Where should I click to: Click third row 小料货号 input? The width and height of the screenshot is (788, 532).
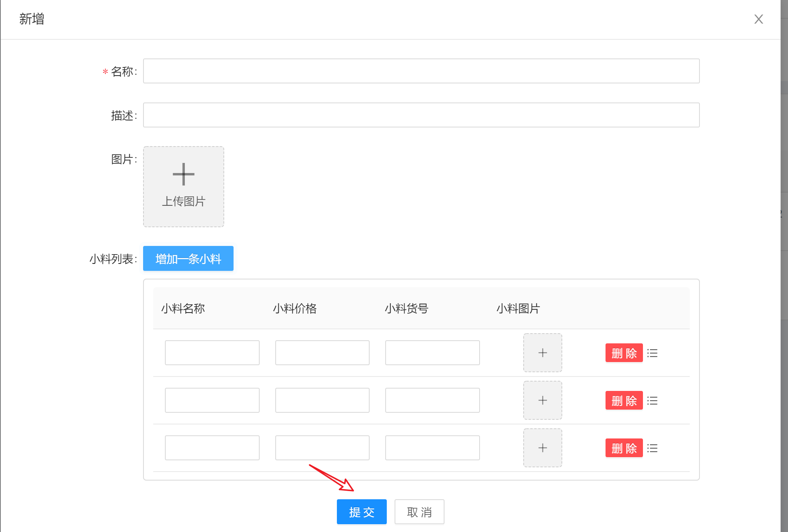click(432, 448)
